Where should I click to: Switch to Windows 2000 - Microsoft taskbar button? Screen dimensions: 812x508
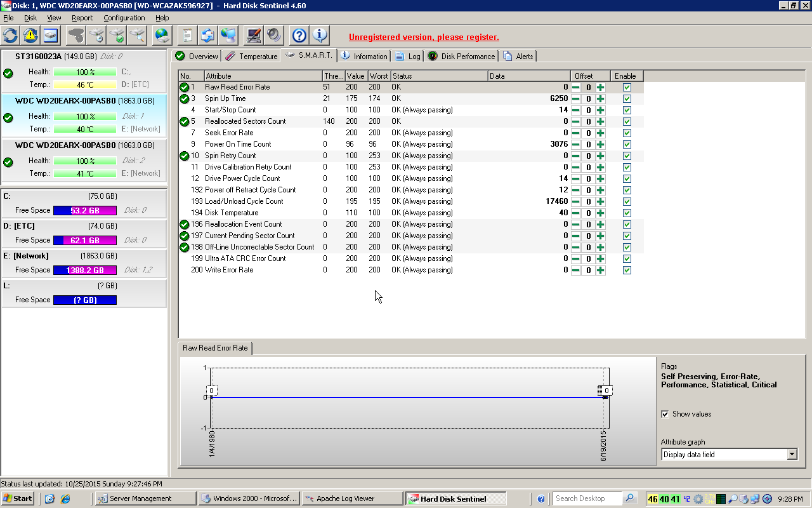249,498
